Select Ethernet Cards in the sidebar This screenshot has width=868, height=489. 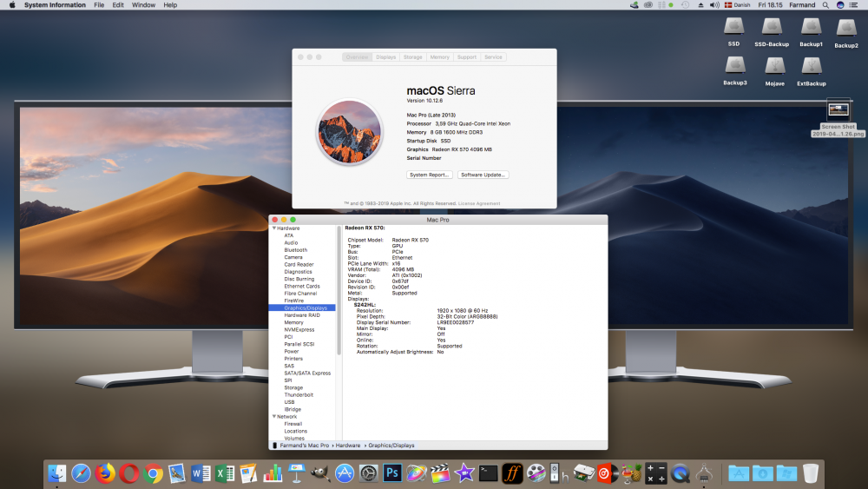[x=302, y=287]
